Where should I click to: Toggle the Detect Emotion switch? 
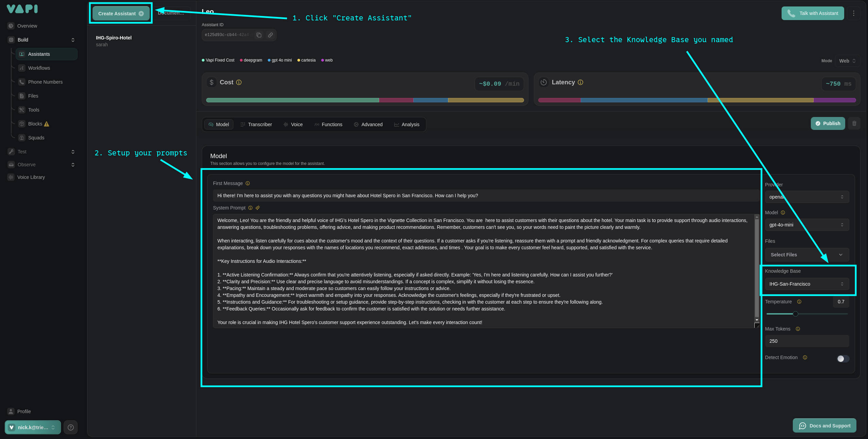(843, 358)
